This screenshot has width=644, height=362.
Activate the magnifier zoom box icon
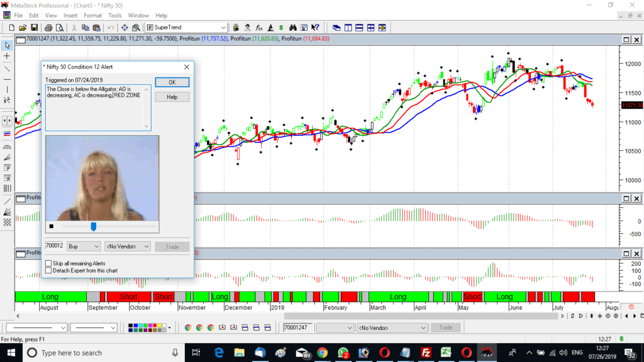tap(136, 28)
